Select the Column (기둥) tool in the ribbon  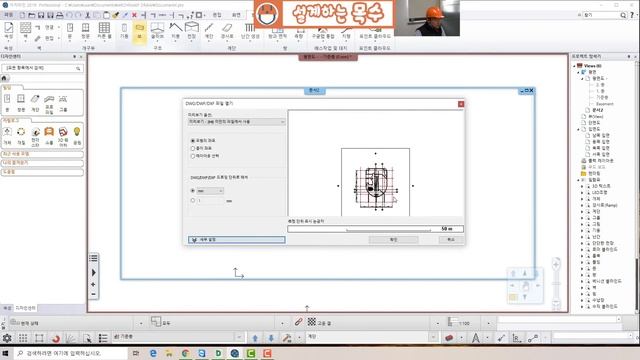tap(124, 31)
